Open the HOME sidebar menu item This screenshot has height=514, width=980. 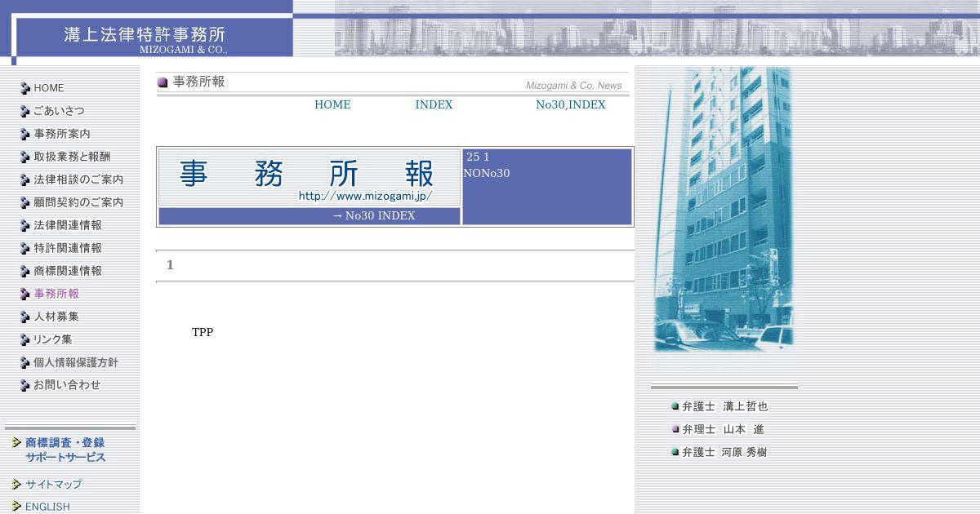coord(48,88)
